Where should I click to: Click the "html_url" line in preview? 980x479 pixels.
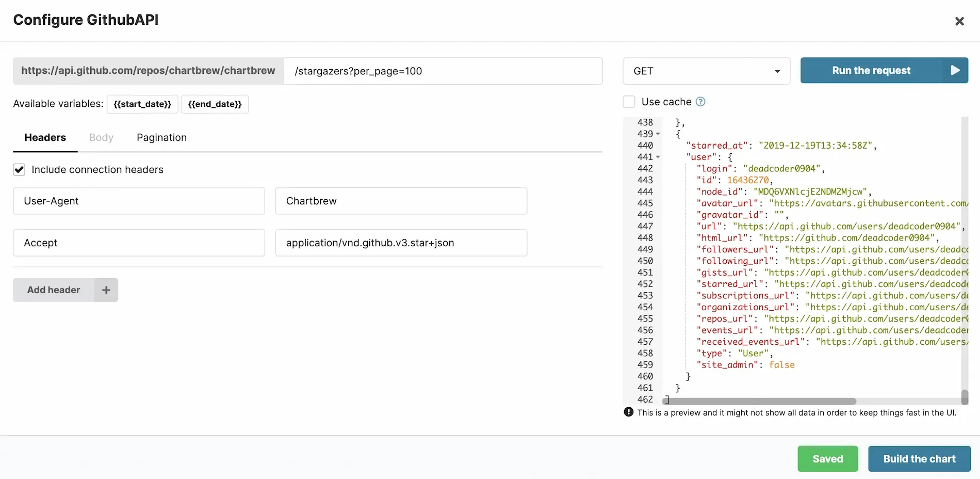click(818, 238)
